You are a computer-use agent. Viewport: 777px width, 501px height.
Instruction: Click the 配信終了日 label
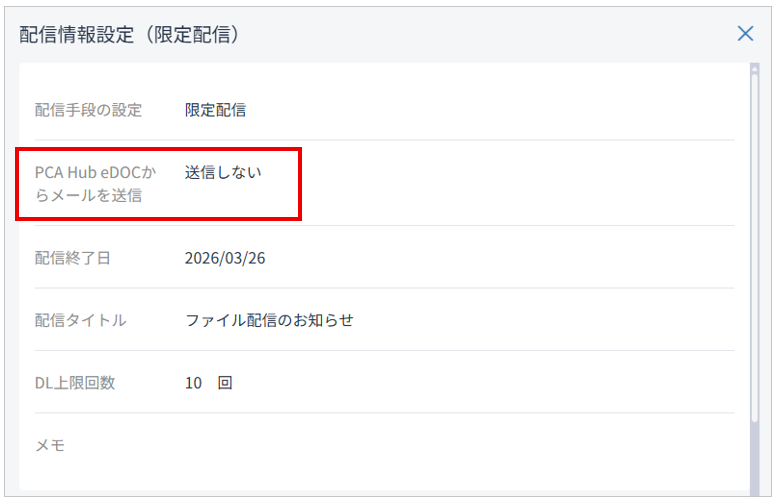coord(73,258)
